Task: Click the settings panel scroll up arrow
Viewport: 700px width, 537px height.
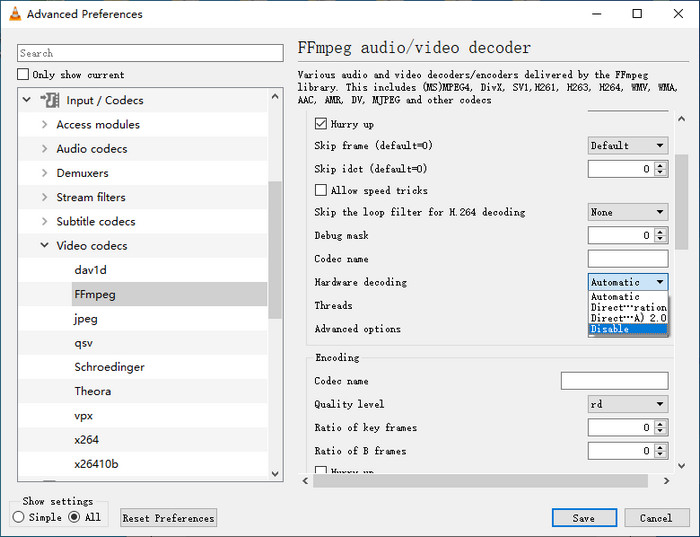Action: tap(681, 119)
